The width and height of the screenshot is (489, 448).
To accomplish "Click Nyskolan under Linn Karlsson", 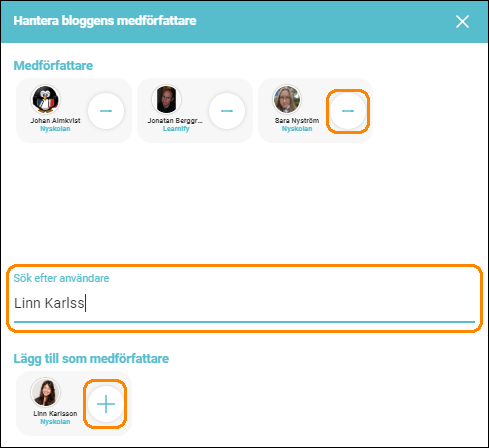I will [55, 422].
